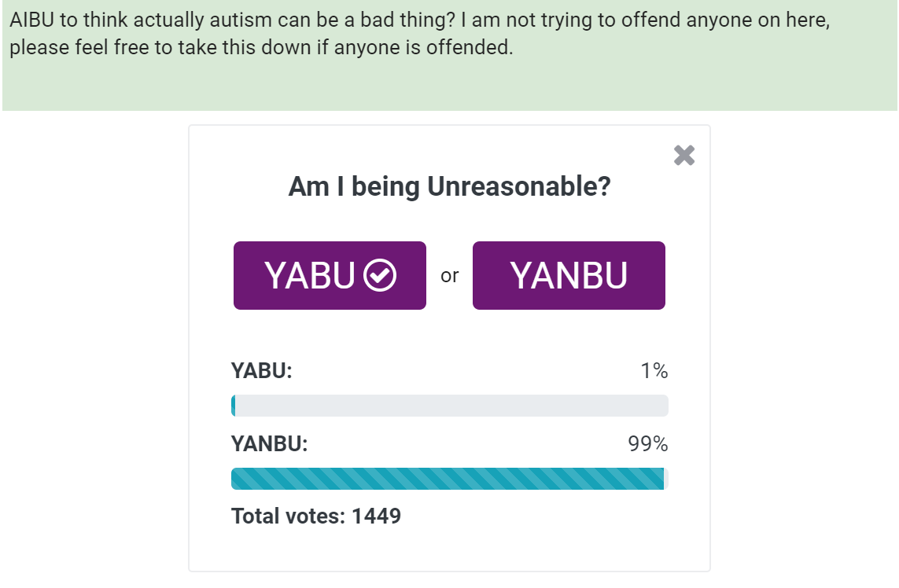Viewport: 899px width, 588px height.
Task: Click the 'Total votes: 1449' text
Action: pyautogui.click(x=316, y=516)
